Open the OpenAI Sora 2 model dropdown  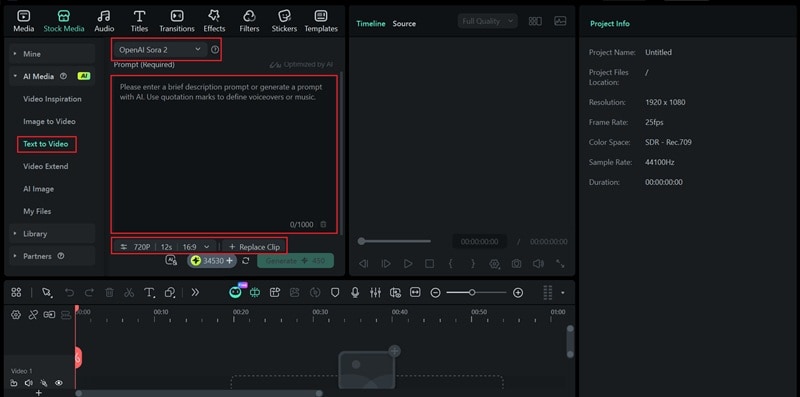tap(160, 49)
